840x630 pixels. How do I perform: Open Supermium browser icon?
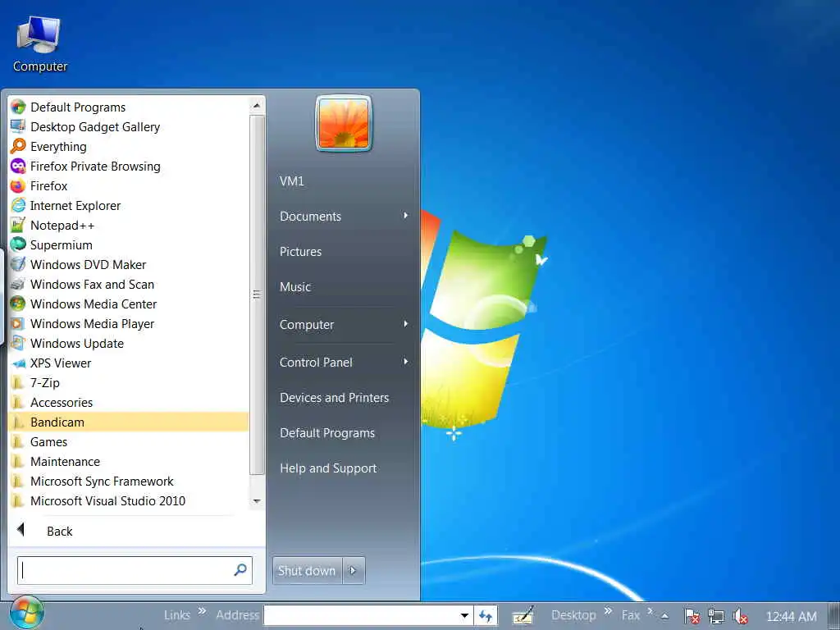pyautogui.click(x=18, y=244)
